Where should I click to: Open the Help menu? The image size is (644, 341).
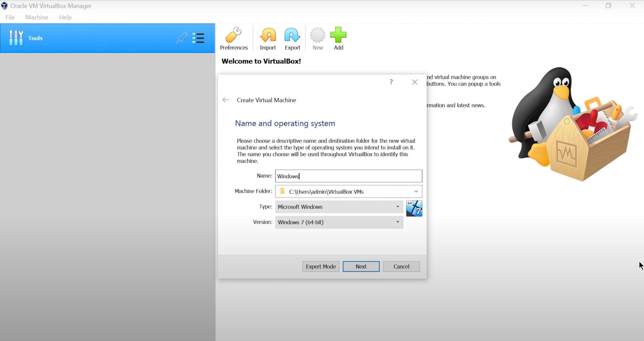coord(65,17)
